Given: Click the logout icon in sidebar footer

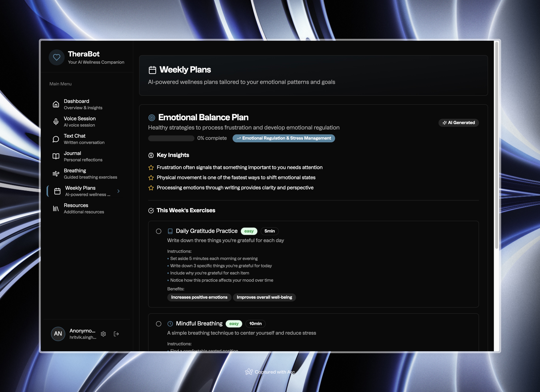Looking at the screenshot, I should tap(116, 334).
